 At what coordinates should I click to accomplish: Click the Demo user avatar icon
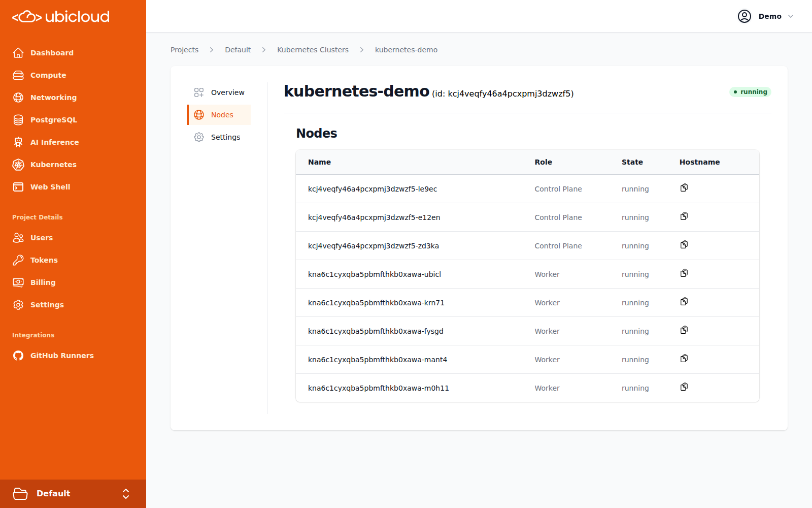tap(745, 16)
